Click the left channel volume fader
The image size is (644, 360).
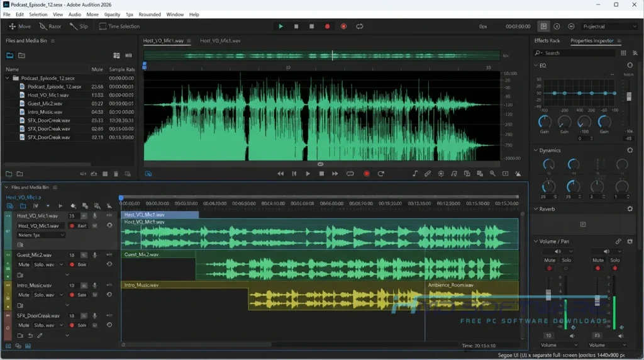click(548, 294)
